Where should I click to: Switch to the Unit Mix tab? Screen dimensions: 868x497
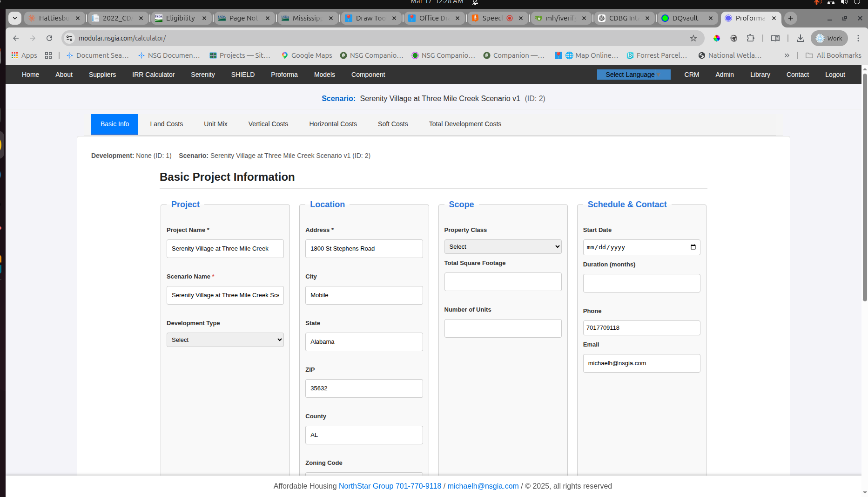(215, 124)
